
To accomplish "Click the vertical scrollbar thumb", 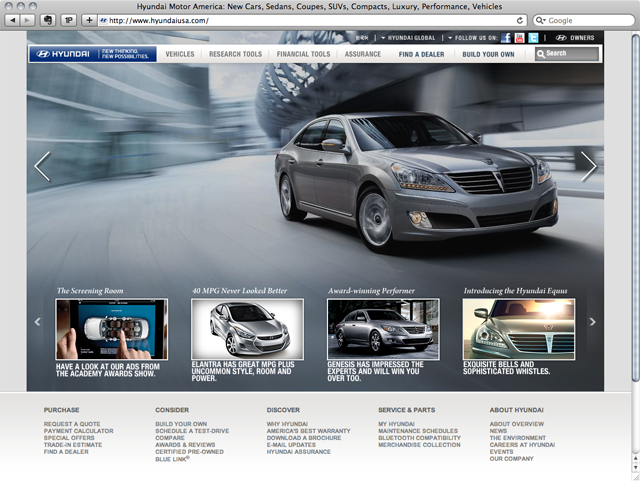I will [636, 208].
